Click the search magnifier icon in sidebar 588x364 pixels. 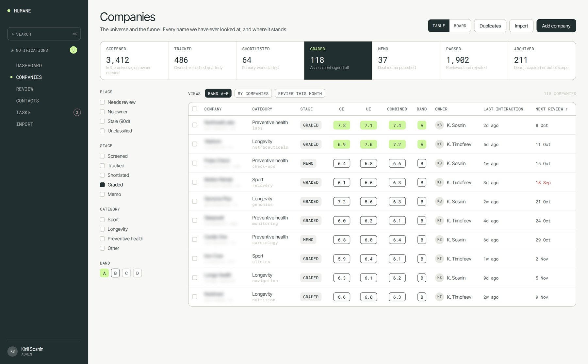[13, 34]
